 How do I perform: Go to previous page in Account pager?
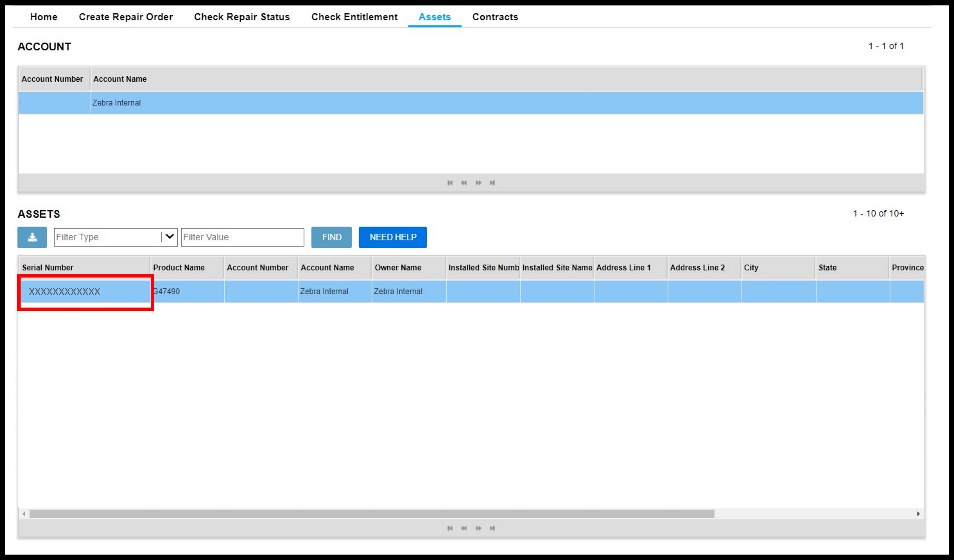464,183
